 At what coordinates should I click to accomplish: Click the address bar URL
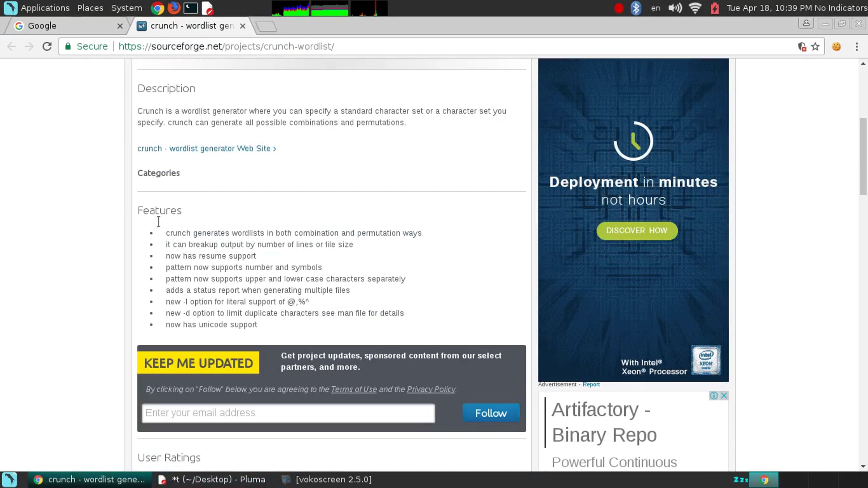(x=226, y=46)
